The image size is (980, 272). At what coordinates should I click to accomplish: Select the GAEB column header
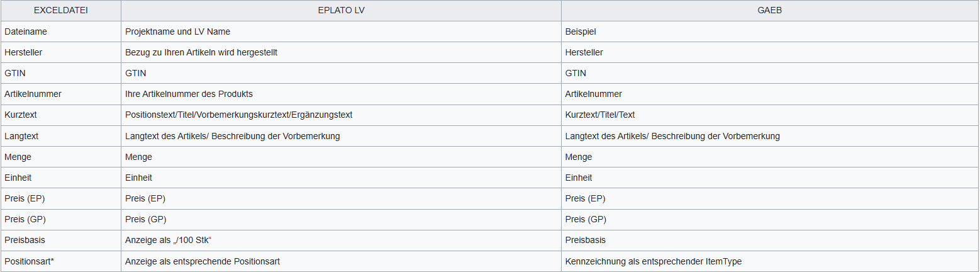[769, 11]
